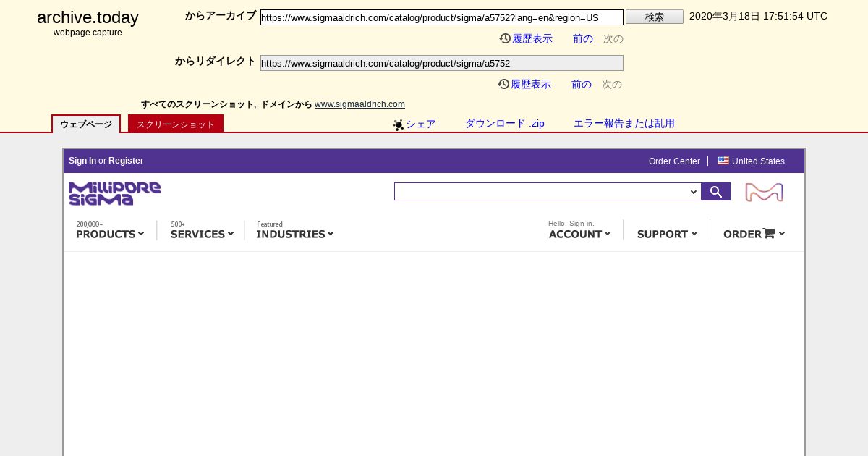
Task: Focus the archived URL input field
Action: [442, 17]
